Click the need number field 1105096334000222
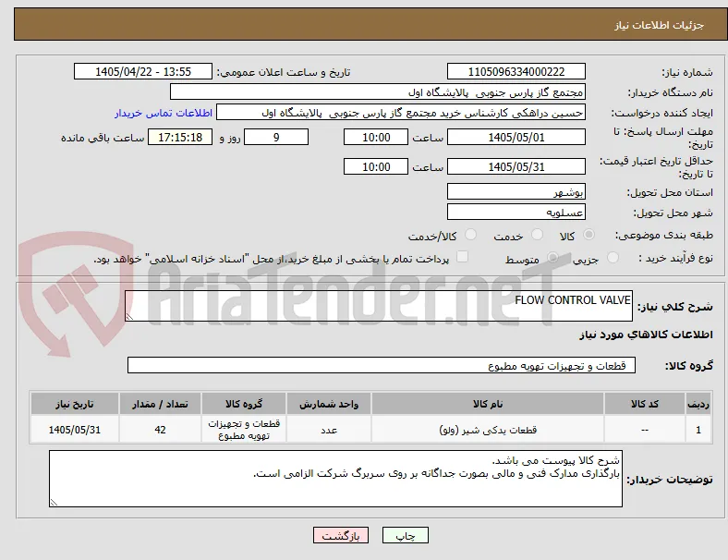The width and height of the screenshot is (728, 560). 516,71
